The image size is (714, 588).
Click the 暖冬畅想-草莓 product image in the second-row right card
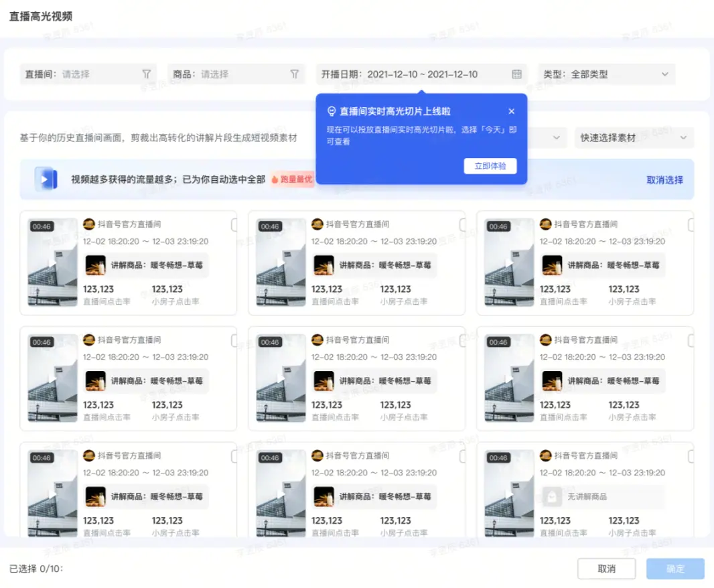coord(552,381)
